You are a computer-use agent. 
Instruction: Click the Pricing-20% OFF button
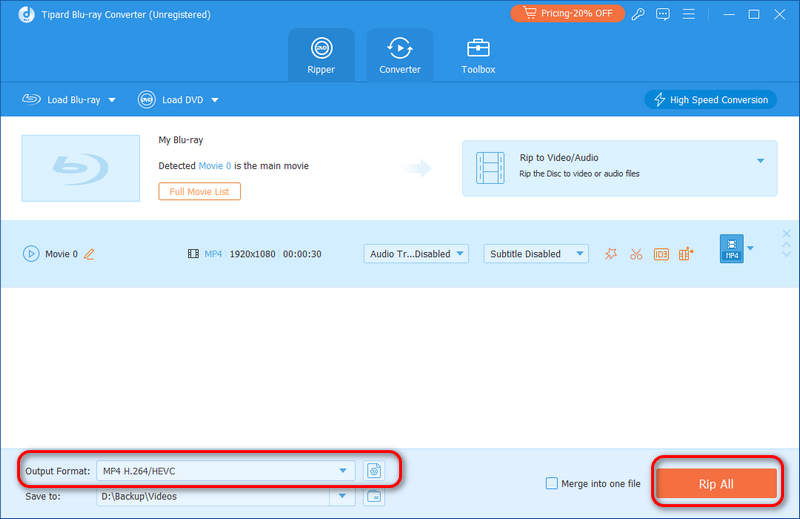pos(567,13)
